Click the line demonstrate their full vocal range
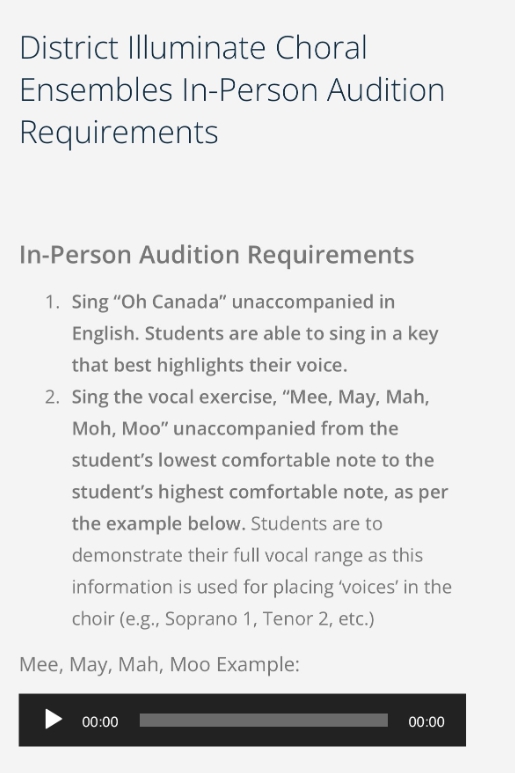Image resolution: width=515 pixels, height=773 pixels. click(x=247, y=555)
